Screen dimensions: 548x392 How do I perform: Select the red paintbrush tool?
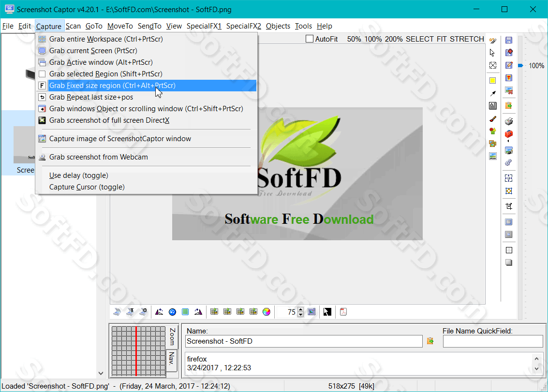[x=493, y=119]
